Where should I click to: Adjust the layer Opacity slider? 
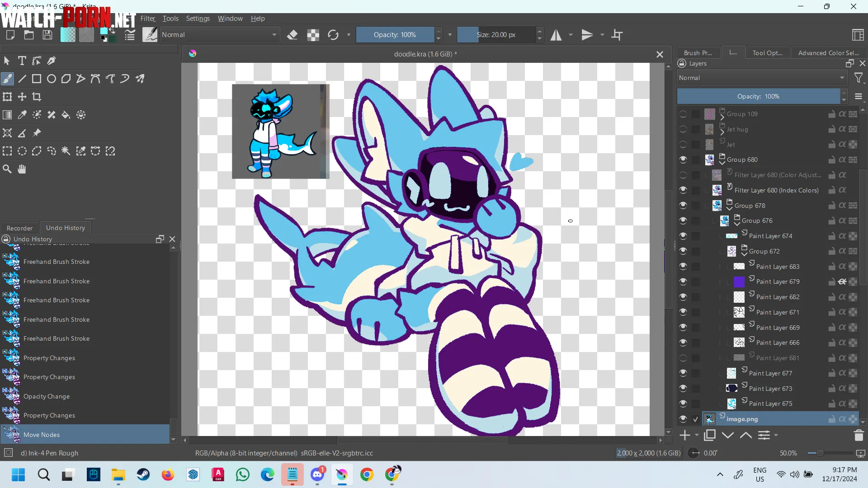[758, 96]
